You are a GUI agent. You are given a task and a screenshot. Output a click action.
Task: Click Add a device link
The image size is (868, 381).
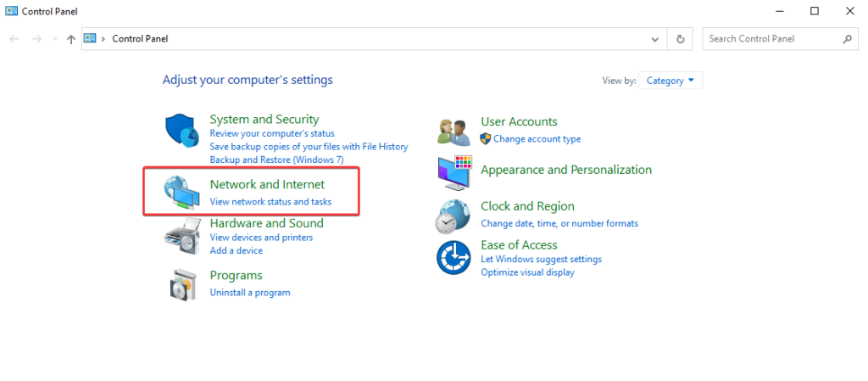(236, 250)
